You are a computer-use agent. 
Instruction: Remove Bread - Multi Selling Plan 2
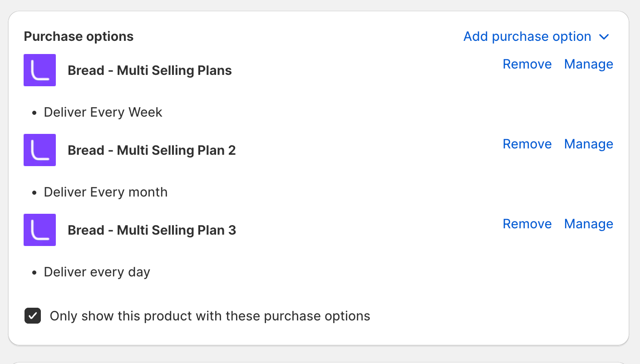pos(527,144)
